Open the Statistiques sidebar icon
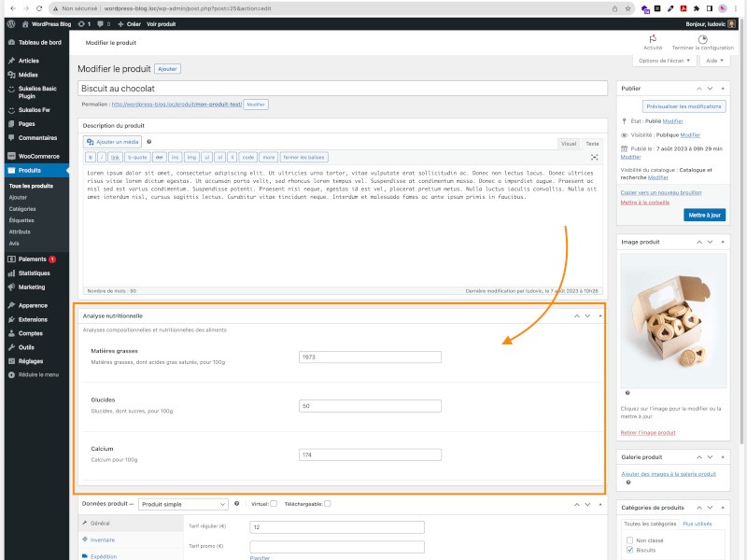 point(11,273)
